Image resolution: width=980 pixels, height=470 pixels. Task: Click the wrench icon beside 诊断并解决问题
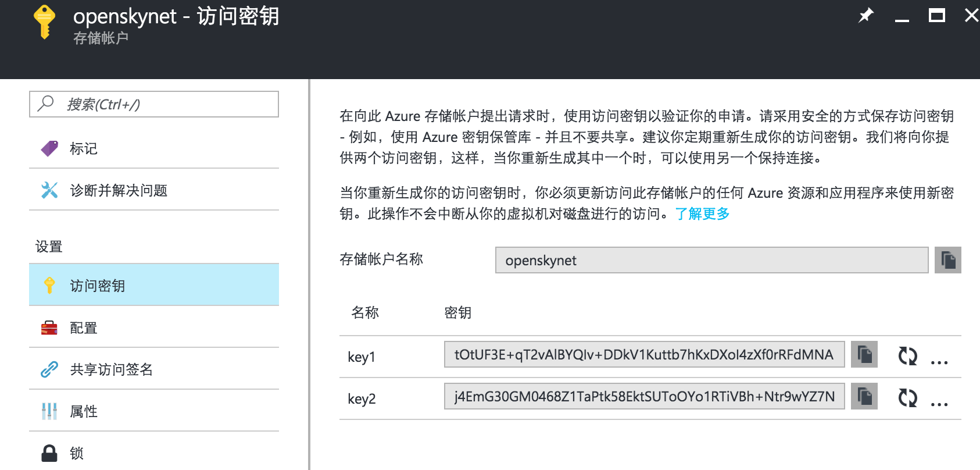pos(49,190)
